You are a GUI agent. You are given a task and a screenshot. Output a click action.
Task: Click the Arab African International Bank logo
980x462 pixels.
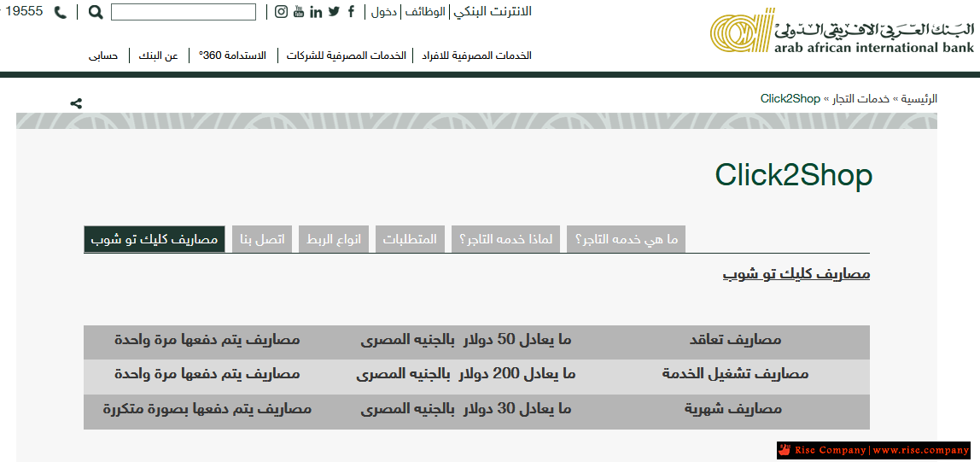842,31
